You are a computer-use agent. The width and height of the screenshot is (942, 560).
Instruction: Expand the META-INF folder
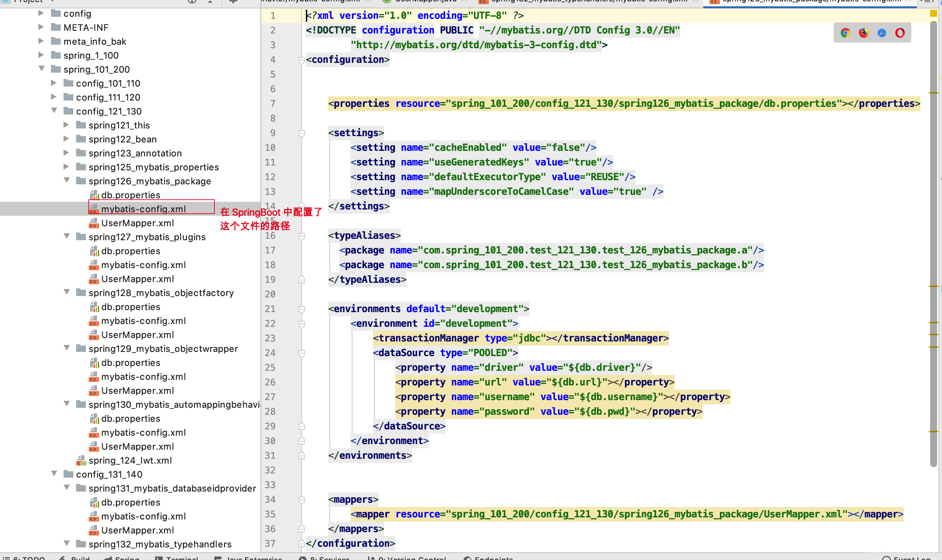pos(41,27)
